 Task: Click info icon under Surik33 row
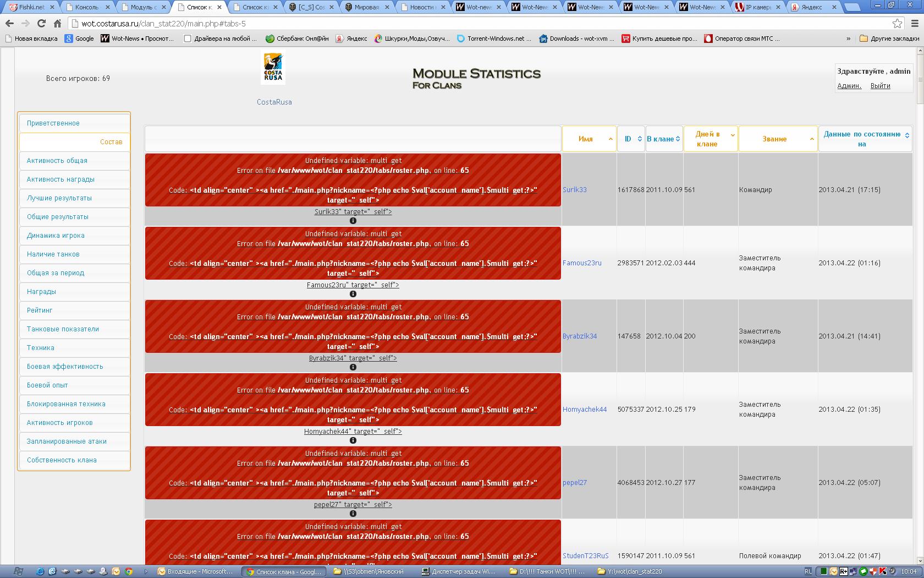pyautogui.click(x=353, y=221)
